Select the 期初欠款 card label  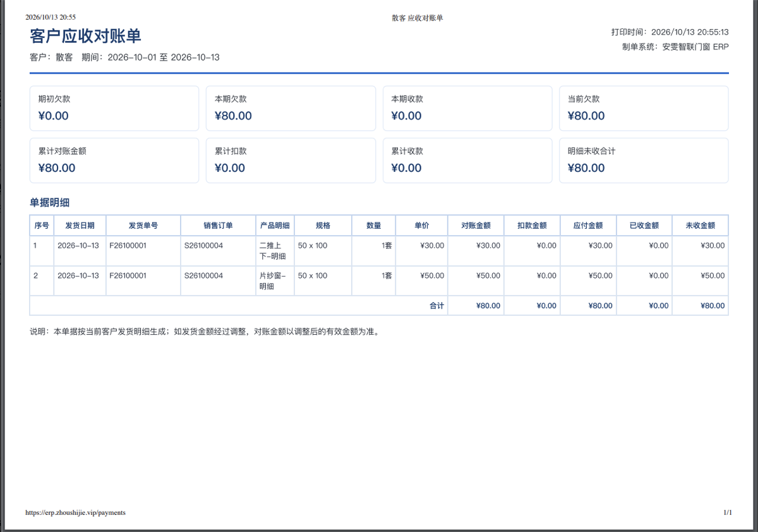[54, 99]
